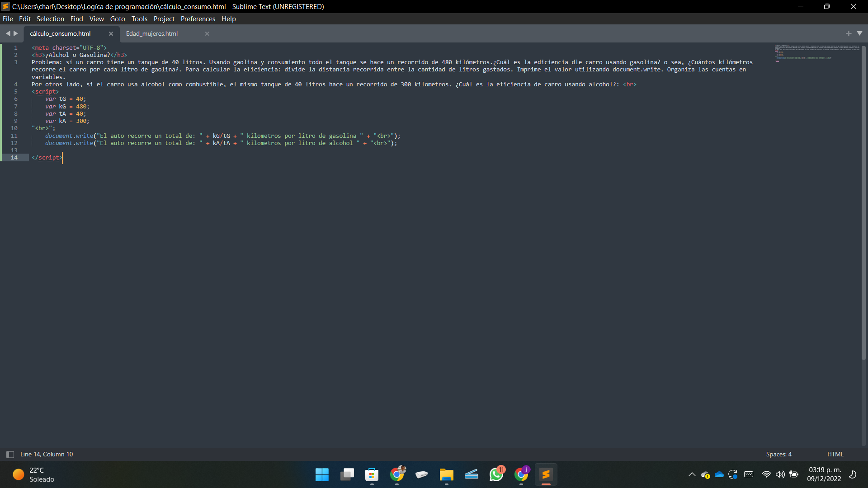Click the var tG = 40 line
The image size is (868, 488).
[x=66, y=99]
